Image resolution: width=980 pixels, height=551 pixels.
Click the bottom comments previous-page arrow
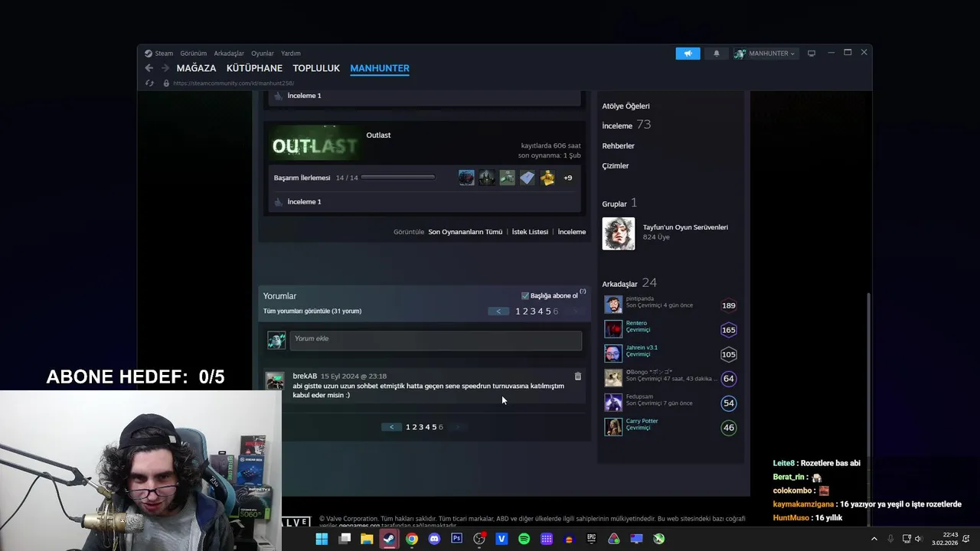point(391,427)
